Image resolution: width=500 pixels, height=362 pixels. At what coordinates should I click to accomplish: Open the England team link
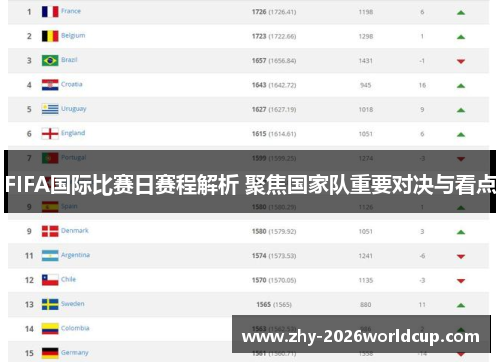(x=73, y=133)
